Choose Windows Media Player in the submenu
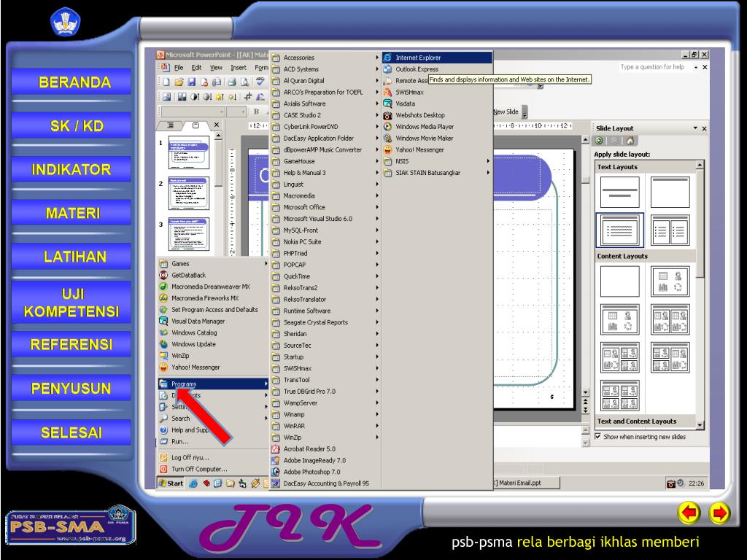This screenshot has height=560, width=747. (x=437, y=127)
